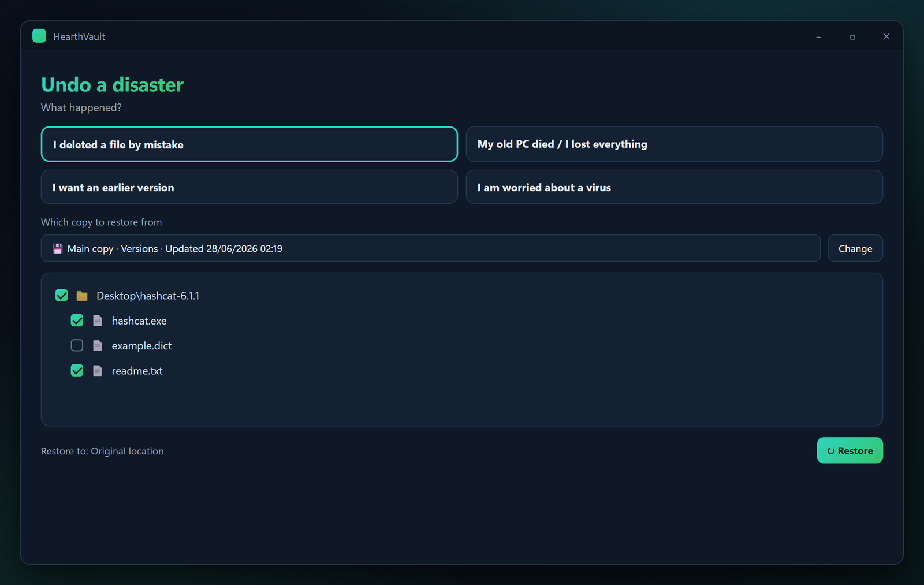Viewport: 924px width, 585px height.
Task: Select the Desktop\hashcat-6.1.1 folder name
Action: point(148,296)
